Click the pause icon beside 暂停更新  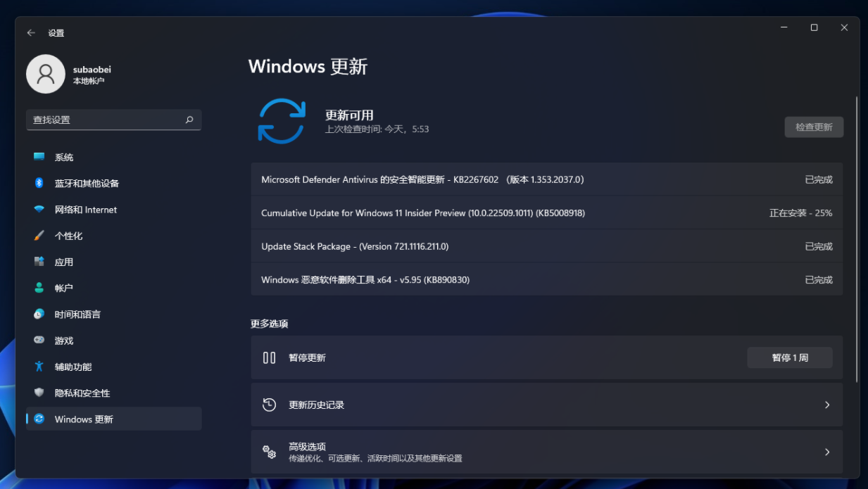pos(269,357)
